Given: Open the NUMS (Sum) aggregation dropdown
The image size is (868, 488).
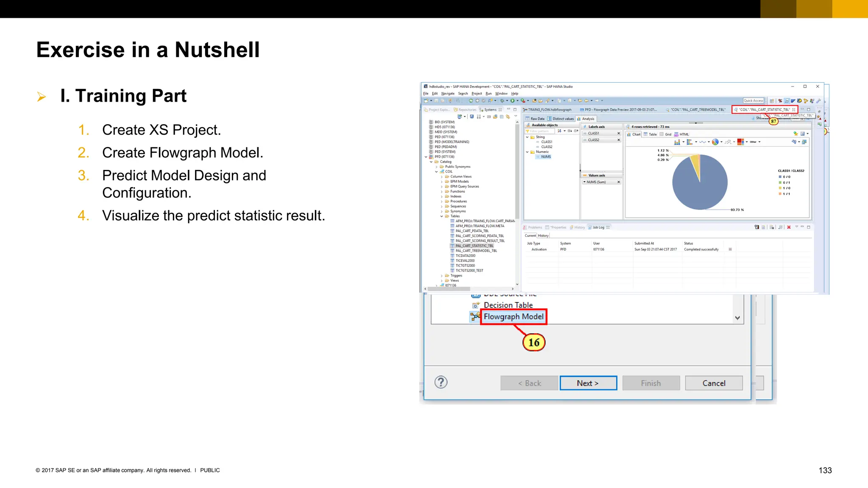Looking at the screenshot, I should point(584,182).
